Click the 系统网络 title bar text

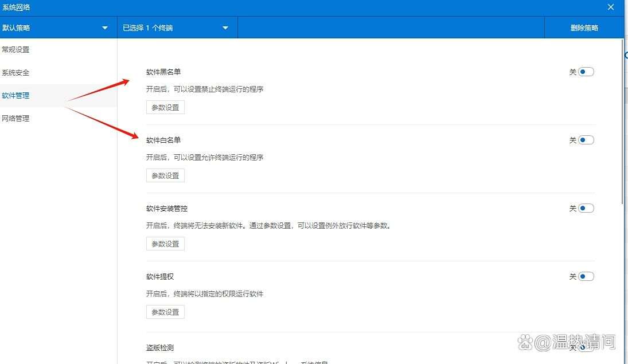pyautogui.click(x=17, y=7)
